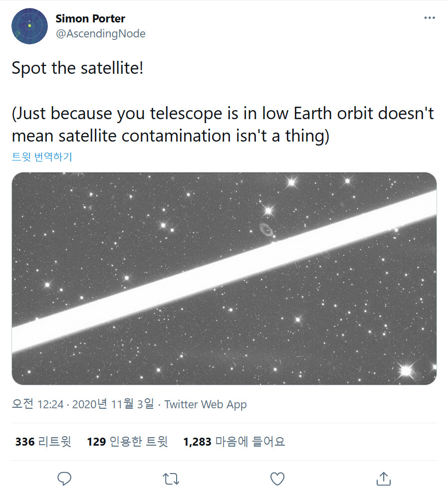Screen dimensions: 448x496
Task: Like the tweet with the heart icon
Action: (x=277, y=479)
